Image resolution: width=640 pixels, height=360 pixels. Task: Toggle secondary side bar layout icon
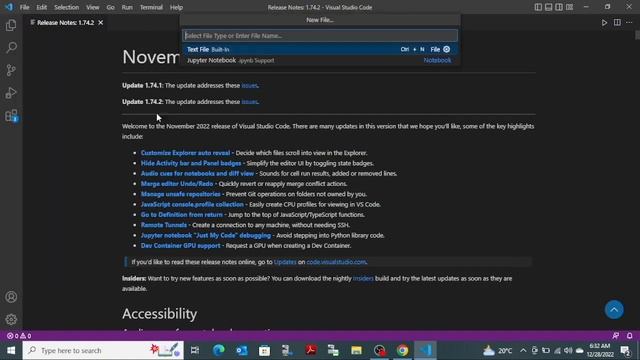[x=559, y=7]
